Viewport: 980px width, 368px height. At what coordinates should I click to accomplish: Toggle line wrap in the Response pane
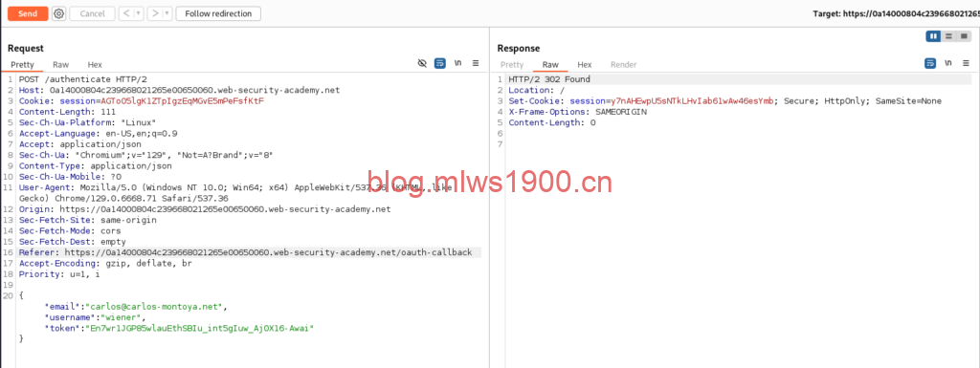930,64
